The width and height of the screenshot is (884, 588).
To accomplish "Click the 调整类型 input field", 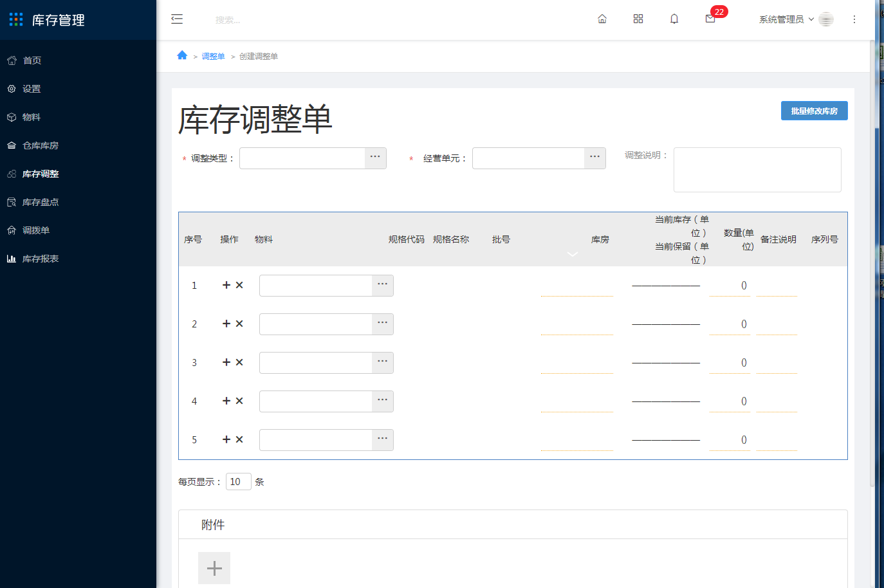I will click(302, 158).
